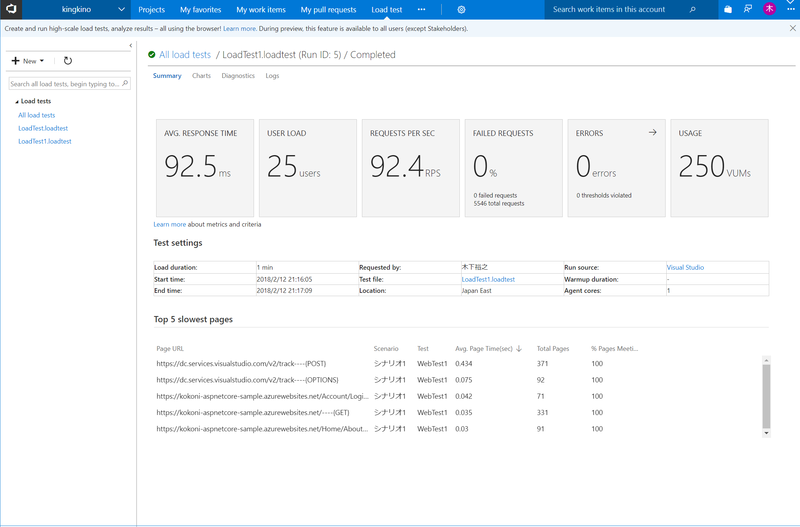Switch to the Summary tab
This screenshot has width=800, height=527.
pyautogui.click(x=167, y=76)
